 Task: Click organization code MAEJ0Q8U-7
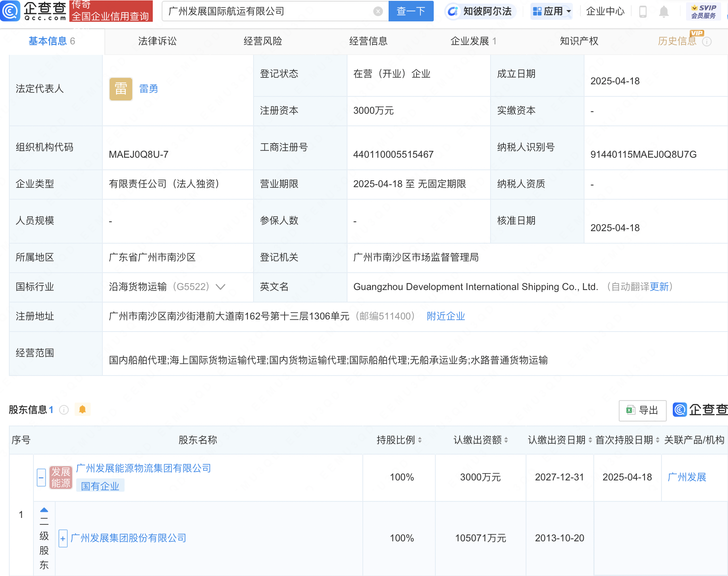pyautogui.click(x=139, y=154)
